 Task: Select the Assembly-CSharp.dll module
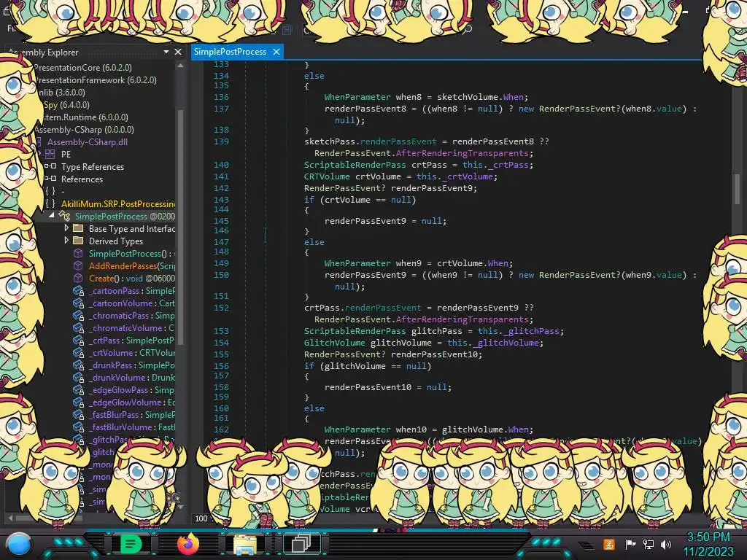pyautogui.click(x=88, y=142)
